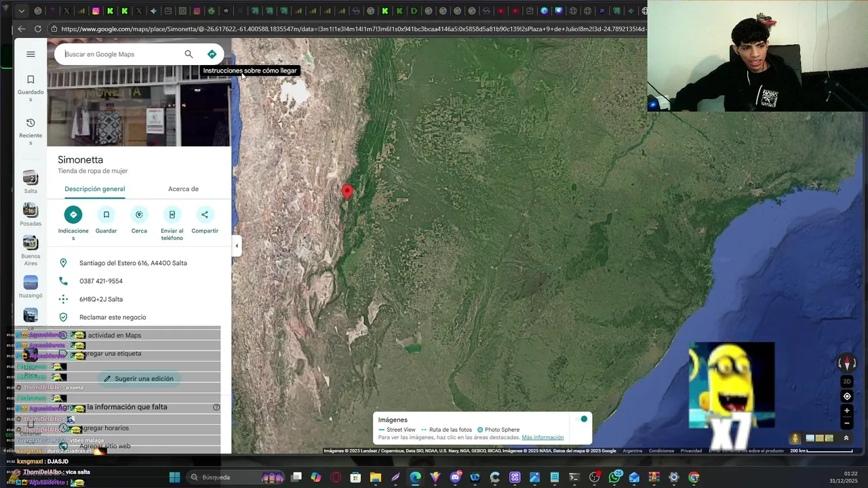Click the browser back arrow

point(21,29)
